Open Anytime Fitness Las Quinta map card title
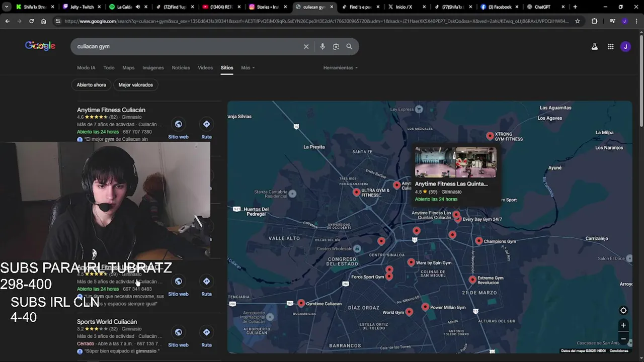 (x=451, y=184)
